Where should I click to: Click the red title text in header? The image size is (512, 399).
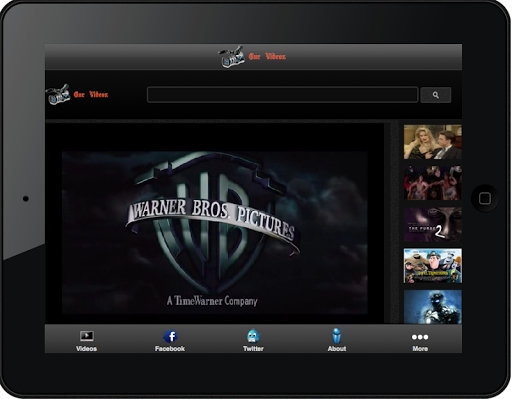[x=267, y=57]
